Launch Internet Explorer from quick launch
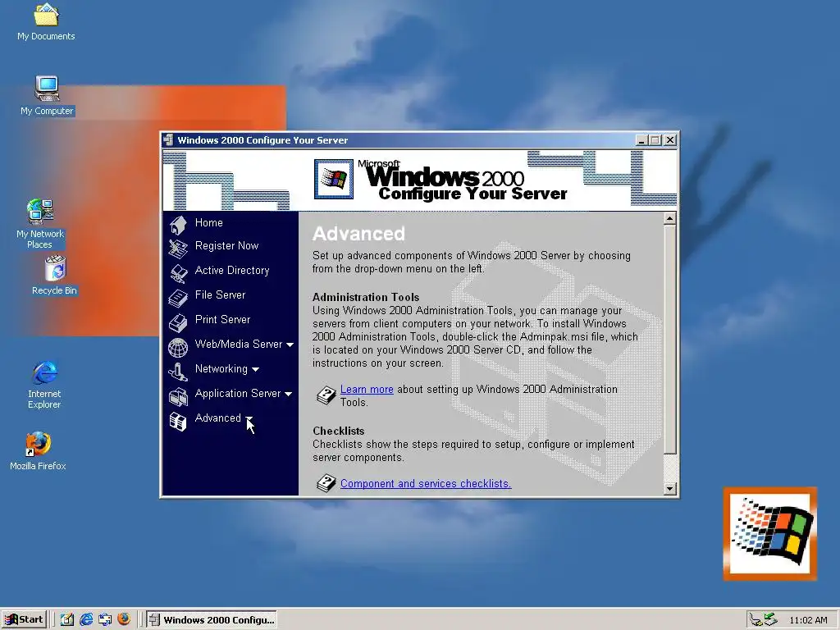Image resolution: width=840 pixels, height=630 pixels. [85, 619]
